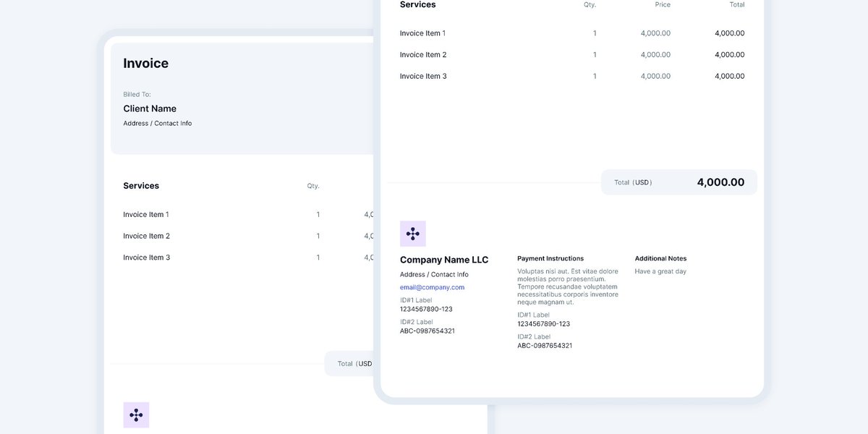The height and width of the screenshot is (434, 868).
Task: Select "Invoice Item 1" on the back invoice
Action: pos(145,215)
